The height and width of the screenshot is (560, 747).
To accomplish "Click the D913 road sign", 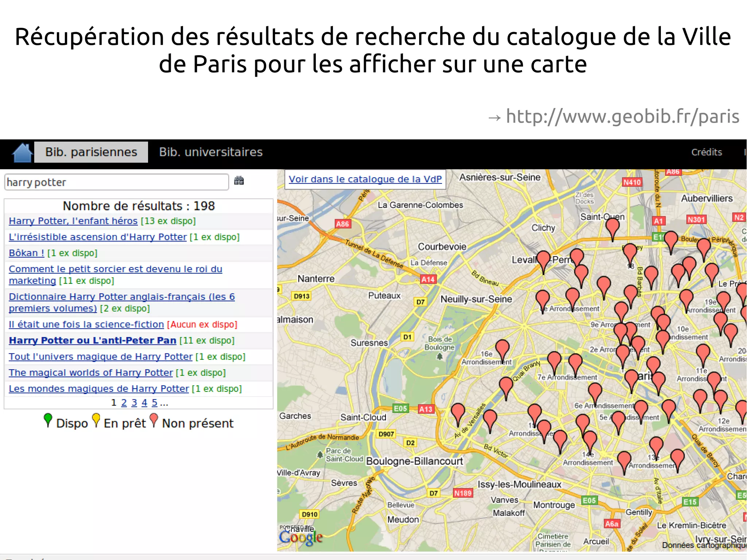I will 302,296.
